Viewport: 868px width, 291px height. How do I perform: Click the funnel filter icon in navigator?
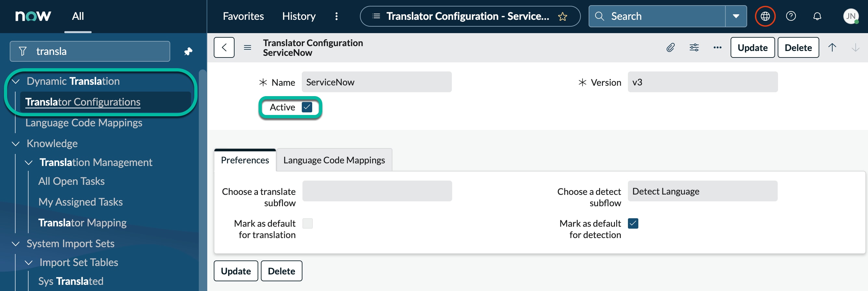click(22, 51)
